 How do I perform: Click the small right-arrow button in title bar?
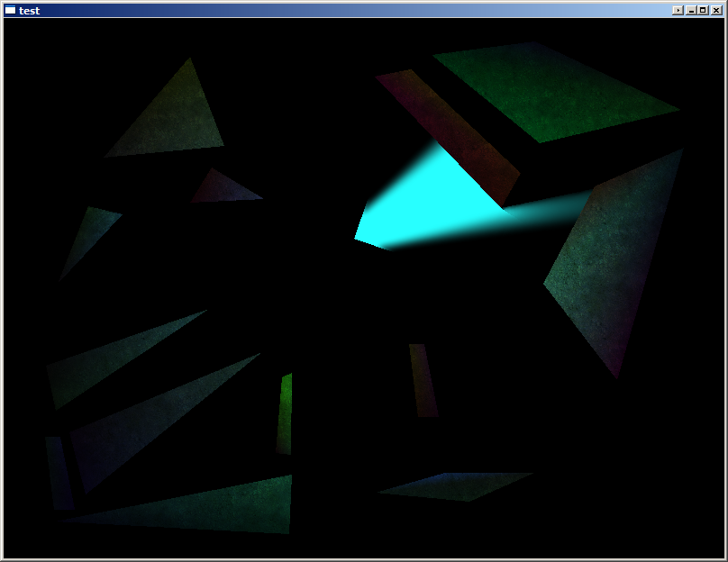[678, 11]
